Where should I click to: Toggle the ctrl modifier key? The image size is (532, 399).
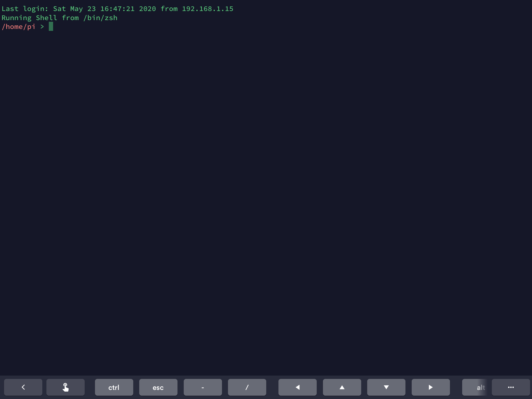pos(114,387)
